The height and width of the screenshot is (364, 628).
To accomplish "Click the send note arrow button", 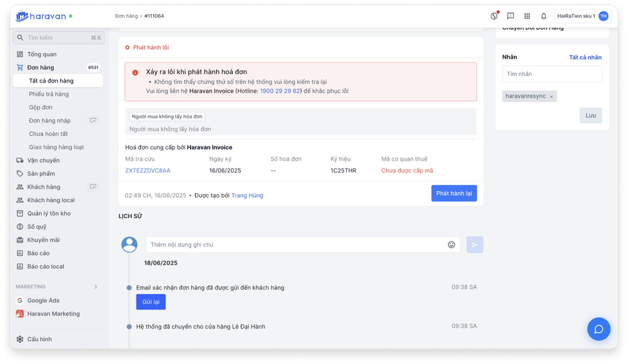I will pos(475,245).
